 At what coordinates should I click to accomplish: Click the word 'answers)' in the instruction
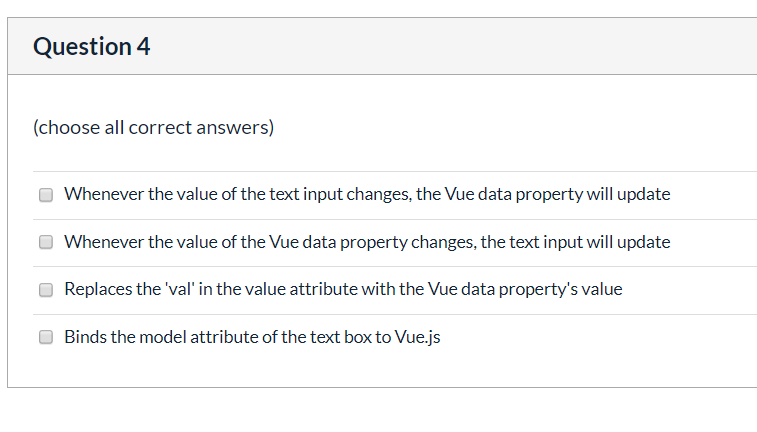click(x=235, y=127)
